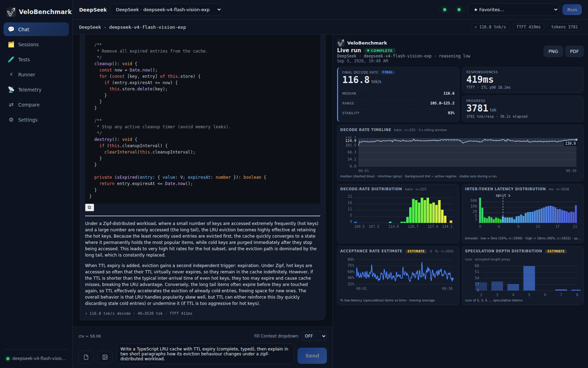Viewport: 588px width, 368px height.
Task: Click the 130.9 timeline end value label
Action: (x=570, y=144)
